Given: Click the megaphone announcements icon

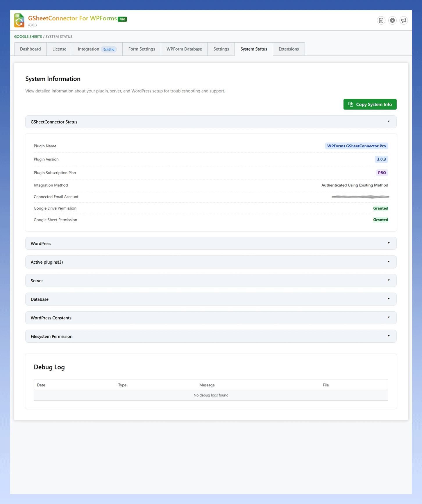Looking at the screenshot, I should (404, 20).
